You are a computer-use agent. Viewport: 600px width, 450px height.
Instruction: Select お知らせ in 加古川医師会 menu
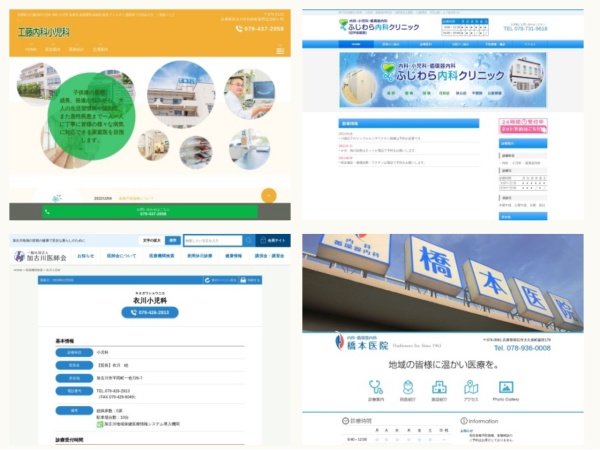point(85,256)
